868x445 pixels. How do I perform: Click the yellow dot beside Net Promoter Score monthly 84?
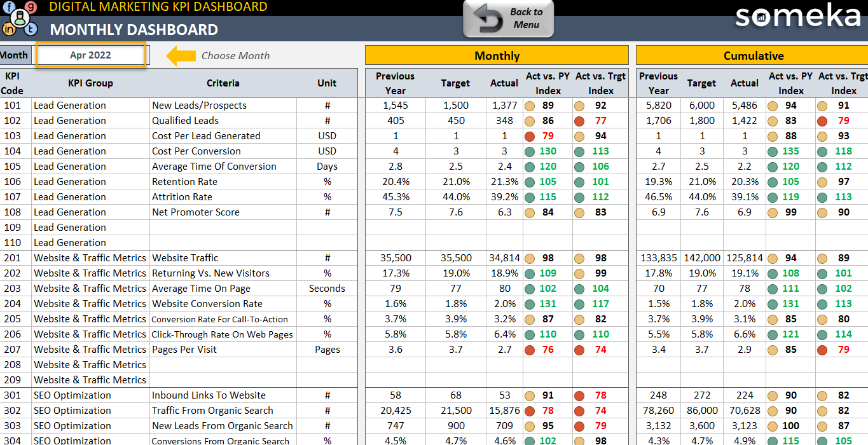(529, 212)
